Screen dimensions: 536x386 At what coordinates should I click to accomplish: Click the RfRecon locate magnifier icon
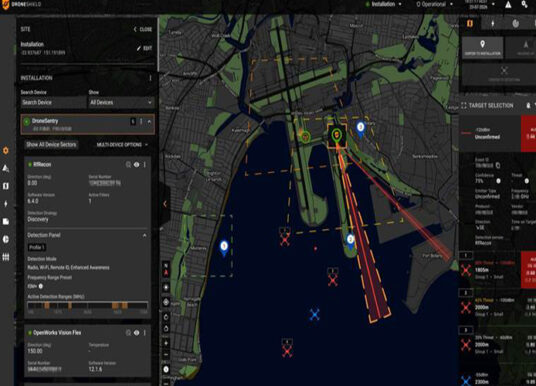[x=128, y=165]
